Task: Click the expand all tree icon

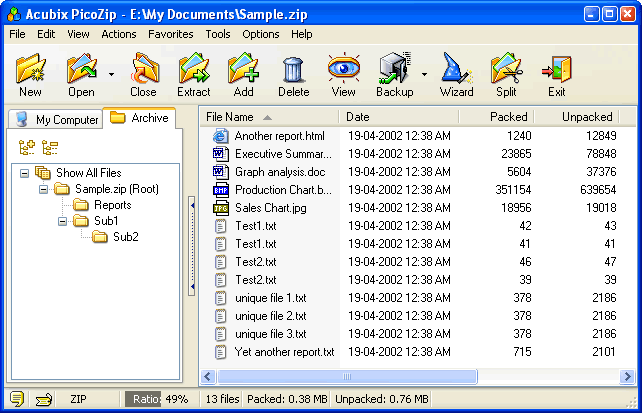Action: [27, 147]
